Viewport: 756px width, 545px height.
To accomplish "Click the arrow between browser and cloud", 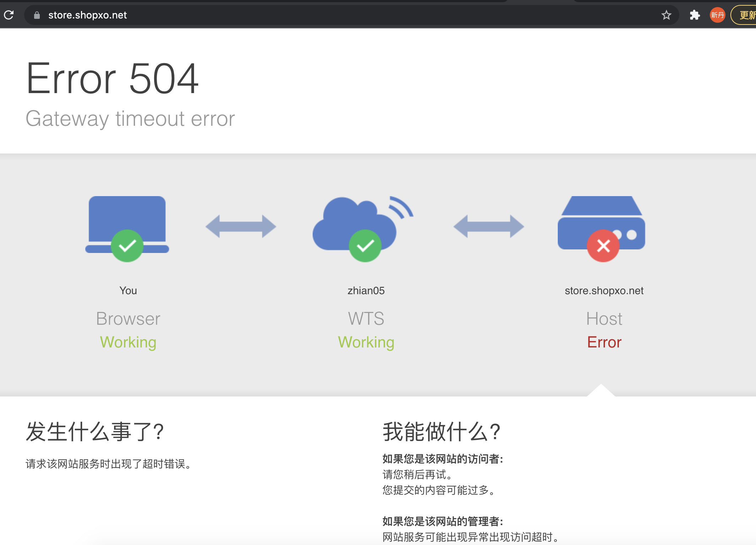I will (x=241, y=226).
